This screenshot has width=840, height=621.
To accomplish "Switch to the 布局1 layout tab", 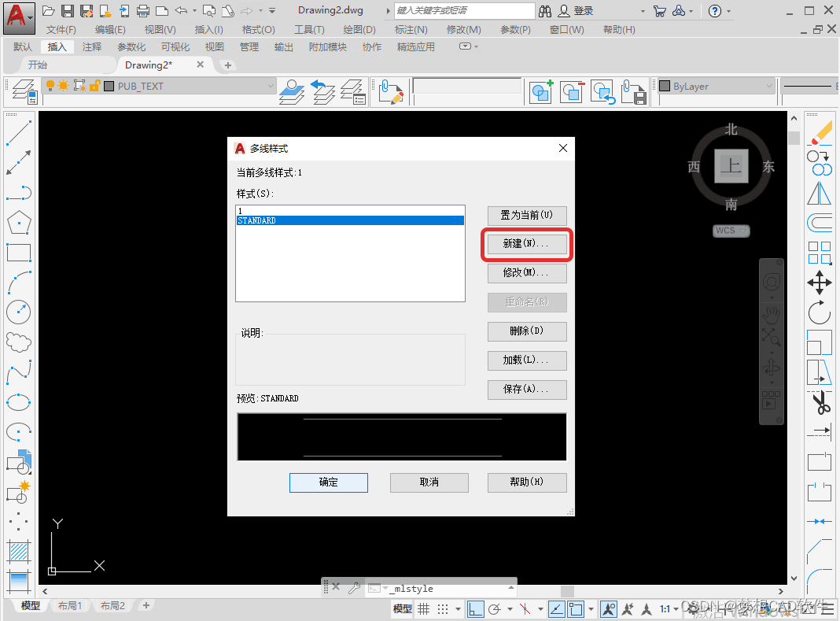I will (x=70, y=605).
